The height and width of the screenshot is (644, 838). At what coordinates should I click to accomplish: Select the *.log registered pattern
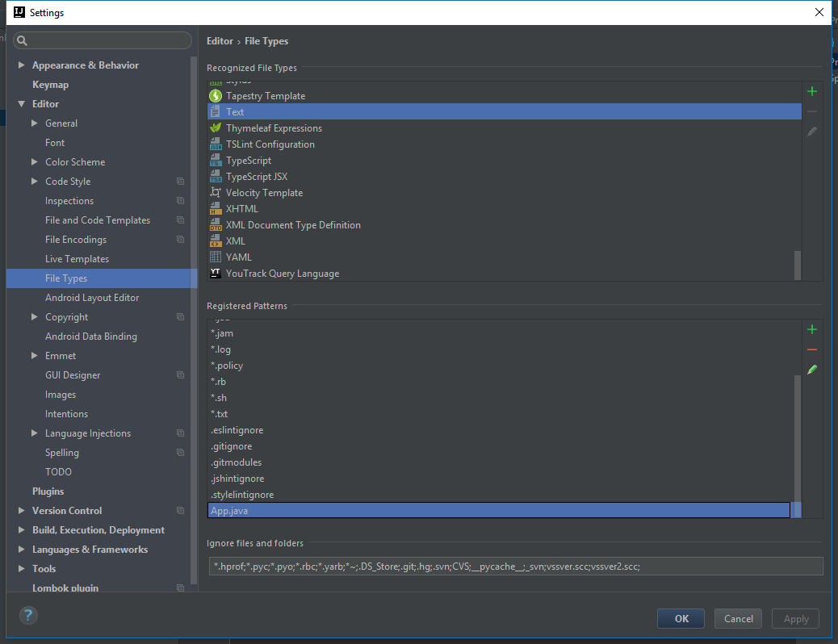[x=504, y=349]
